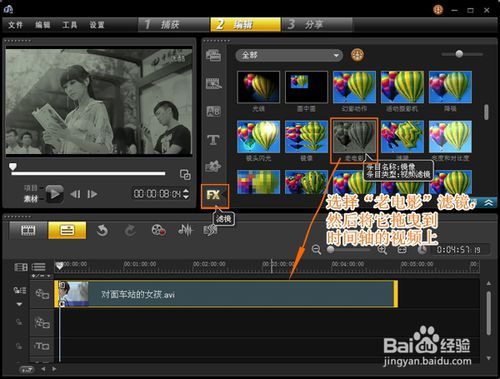Open the Title (T) library icon
The width and height of the screenshot is (500, 379).
(213, 139)
